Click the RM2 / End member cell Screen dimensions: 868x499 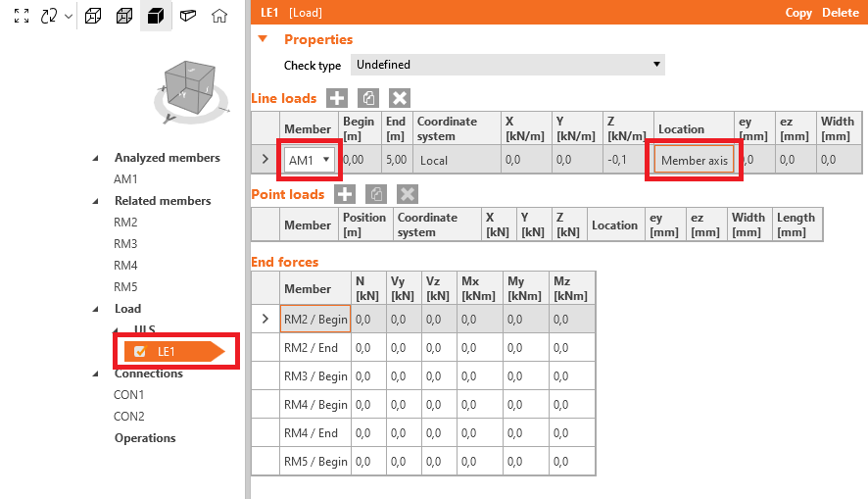tap(315, 348)
